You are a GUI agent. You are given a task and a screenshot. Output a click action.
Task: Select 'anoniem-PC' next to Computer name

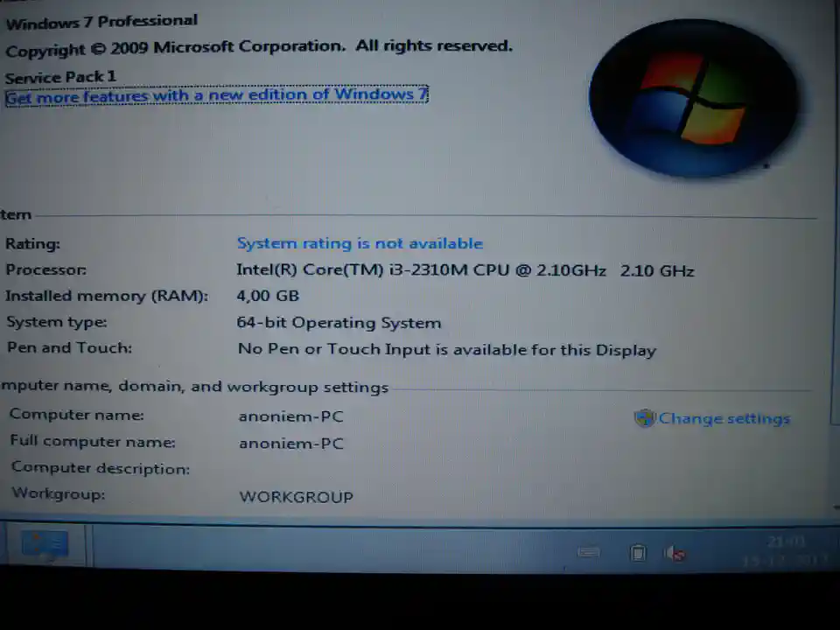[290, 416]
